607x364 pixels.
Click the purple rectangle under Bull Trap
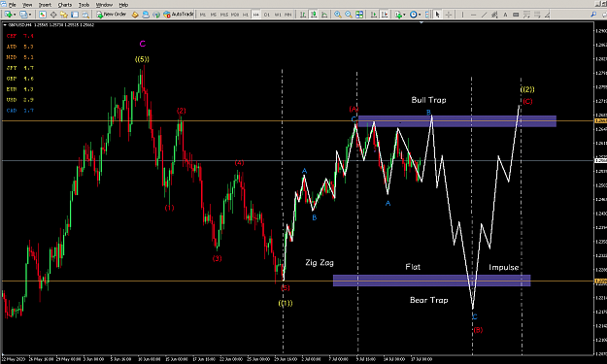pyautogui.click(x=457, y=121)
